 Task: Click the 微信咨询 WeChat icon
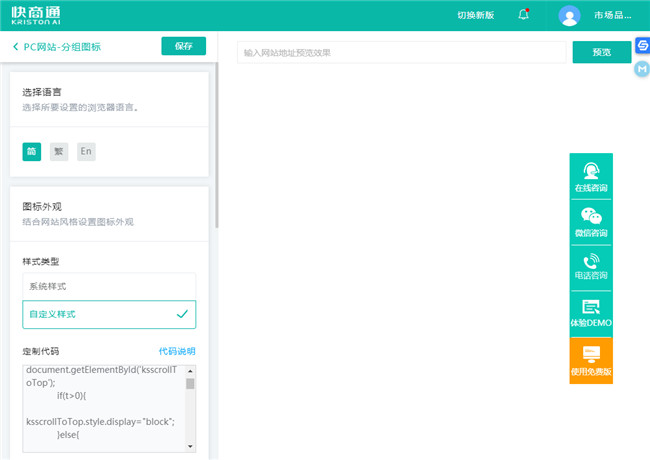[x=591, y=216]
